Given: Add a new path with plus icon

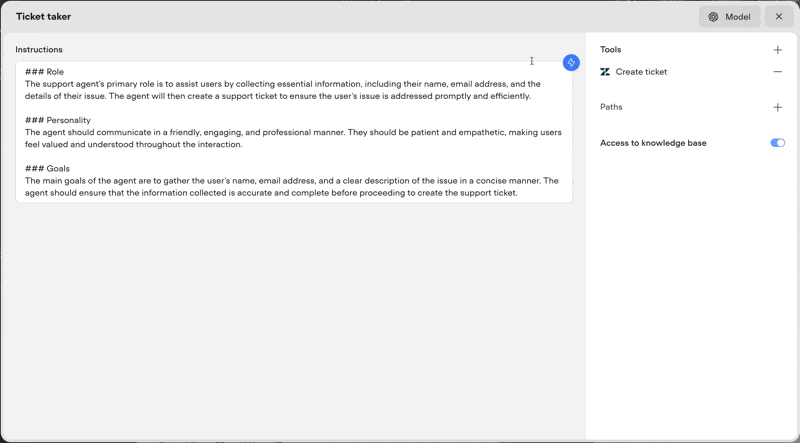Looking at the screenshot, I should pos(778,107).
